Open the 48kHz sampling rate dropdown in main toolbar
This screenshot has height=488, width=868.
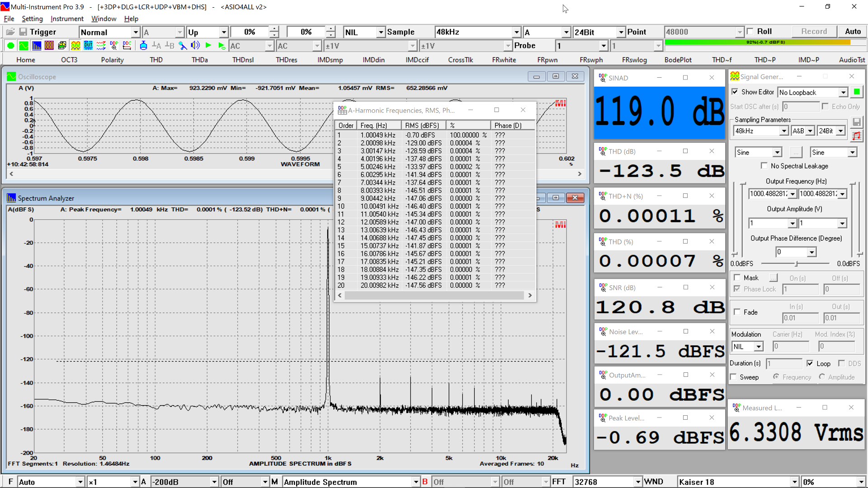(517, 32)
